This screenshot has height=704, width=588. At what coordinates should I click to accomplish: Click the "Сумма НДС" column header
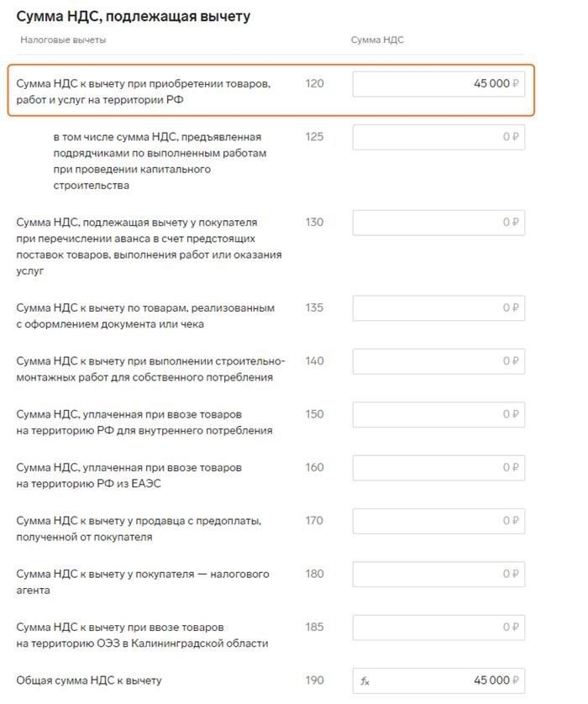coord(377,39)
